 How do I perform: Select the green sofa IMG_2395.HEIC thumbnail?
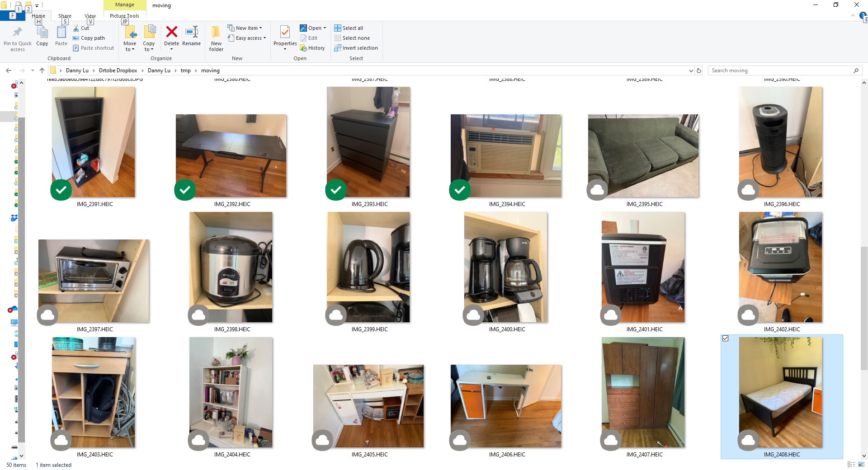tap(643, 155)
